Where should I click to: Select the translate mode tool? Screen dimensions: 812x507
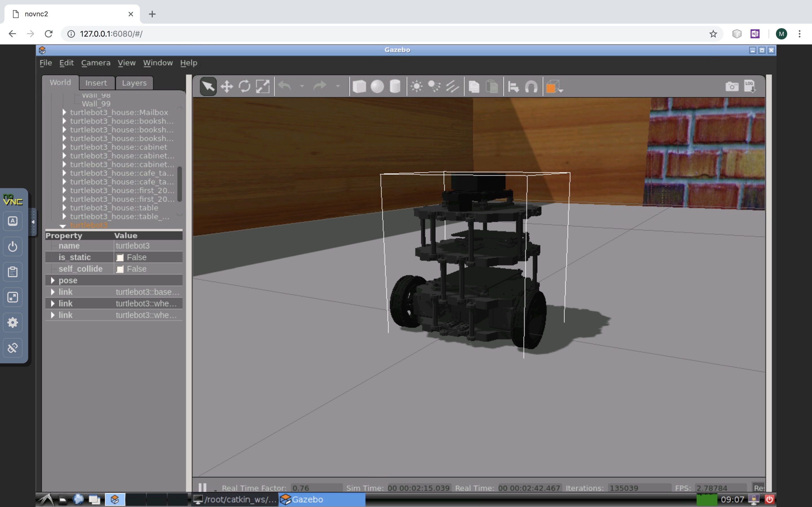227,86
